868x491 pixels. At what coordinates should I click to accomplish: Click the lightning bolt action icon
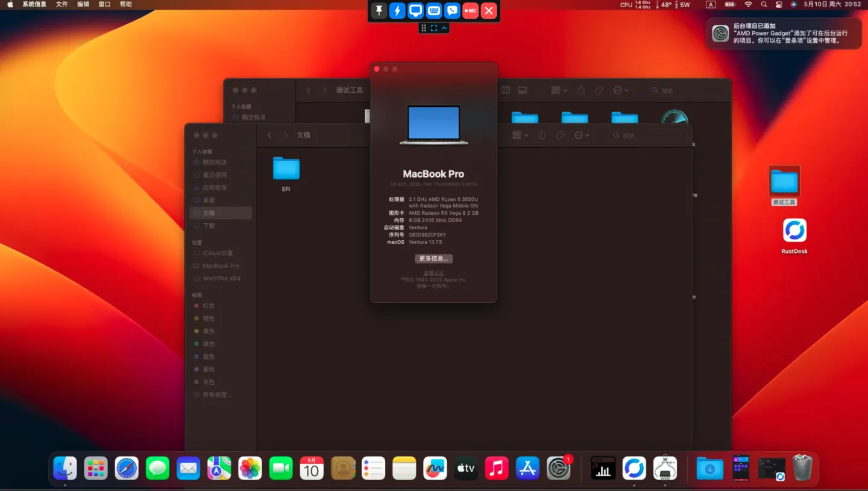pos(397,11)
